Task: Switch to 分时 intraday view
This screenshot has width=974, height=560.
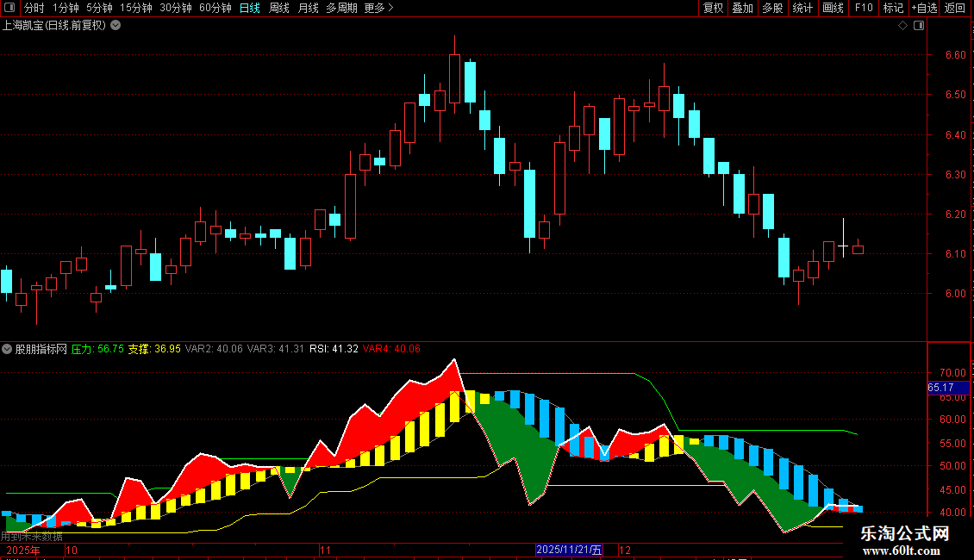Action: [34, 8]
